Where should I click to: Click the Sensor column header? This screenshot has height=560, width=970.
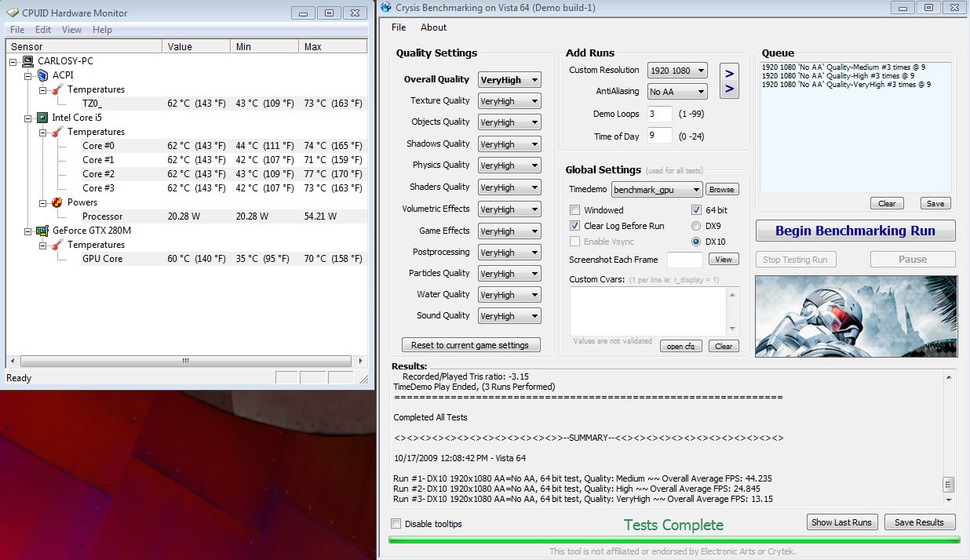(85, 47)
